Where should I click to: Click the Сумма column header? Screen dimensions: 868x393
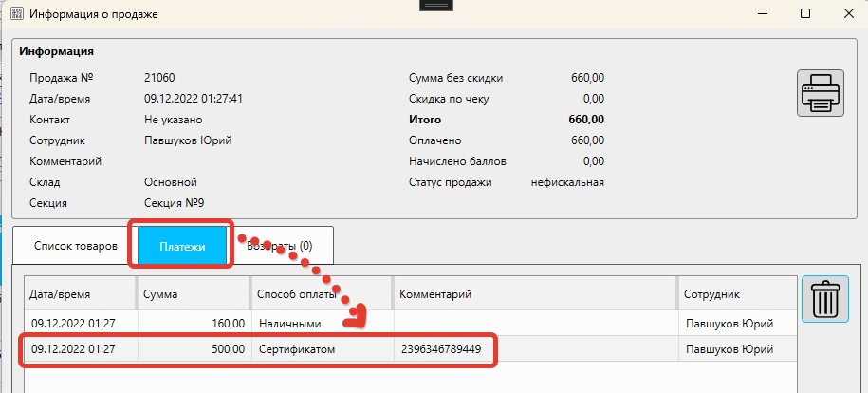pos(194,294)
